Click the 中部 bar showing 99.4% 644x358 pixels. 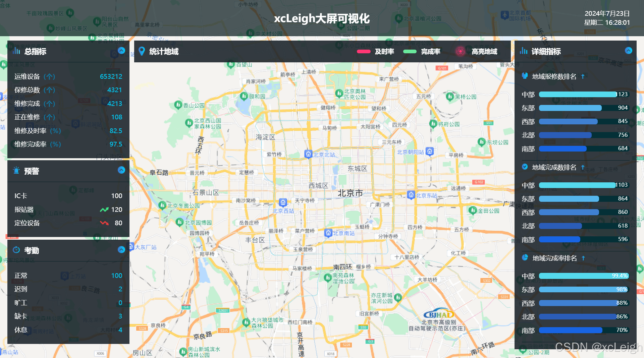[584, 276]
